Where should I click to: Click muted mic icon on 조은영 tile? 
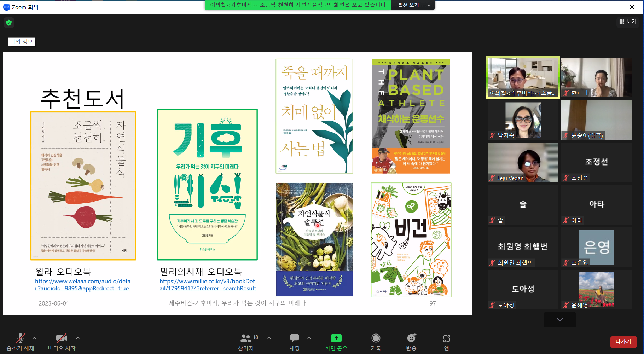[x=566, y=263]
